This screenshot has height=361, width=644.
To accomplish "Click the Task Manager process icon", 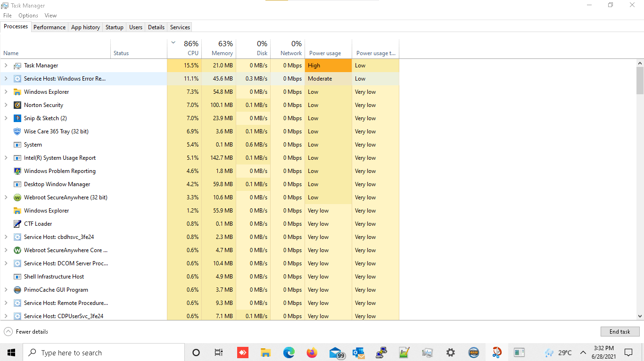I will pos(17,66).
